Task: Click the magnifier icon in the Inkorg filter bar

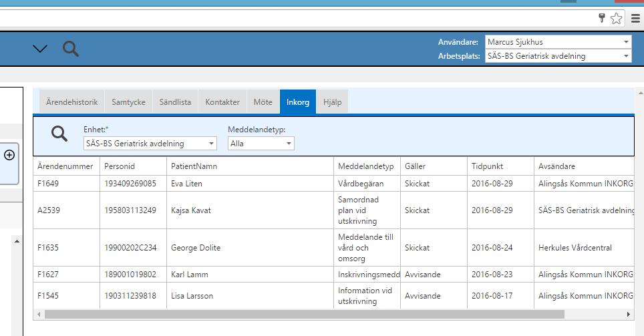Action: click(x=59, y=134)
